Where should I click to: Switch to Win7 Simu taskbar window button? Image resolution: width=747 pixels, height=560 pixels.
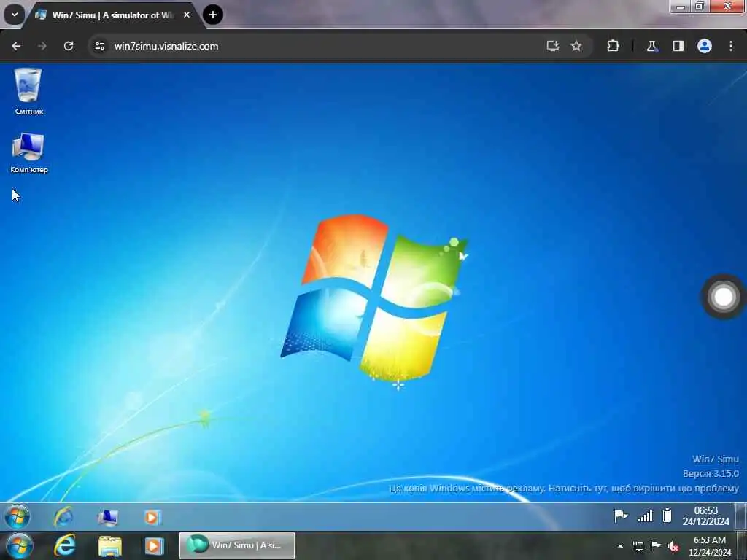237,545
